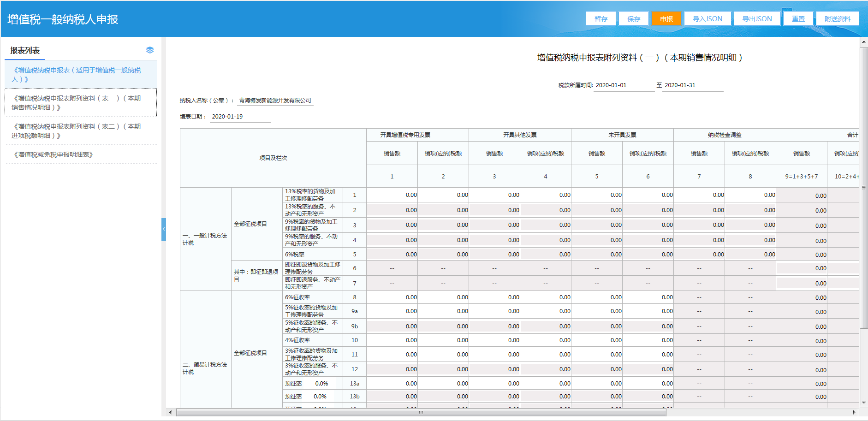Click the 暂存 button
Viewport: 868px width, 421px height.
[601, 19]
